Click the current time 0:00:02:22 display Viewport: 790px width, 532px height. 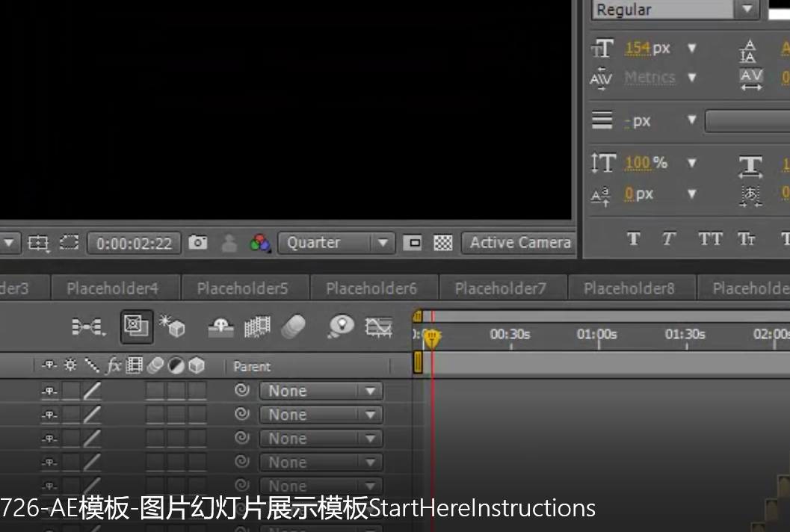(x=134, y=244)
